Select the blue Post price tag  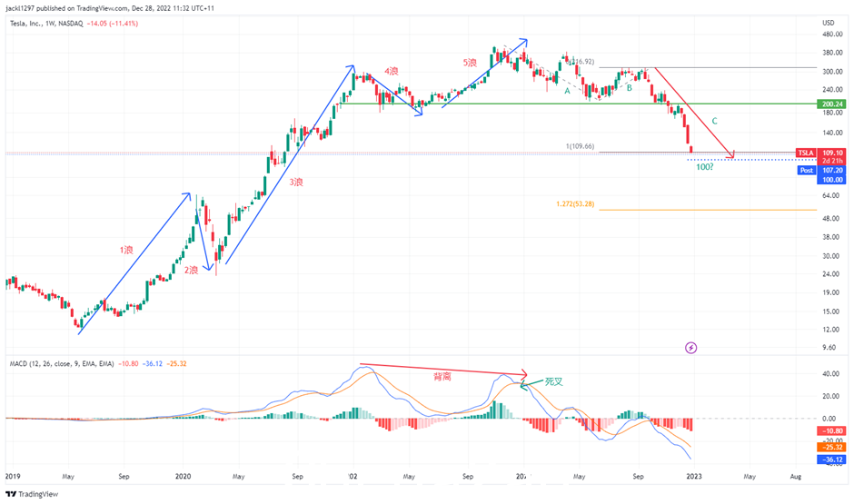click(x=807, y=171)
